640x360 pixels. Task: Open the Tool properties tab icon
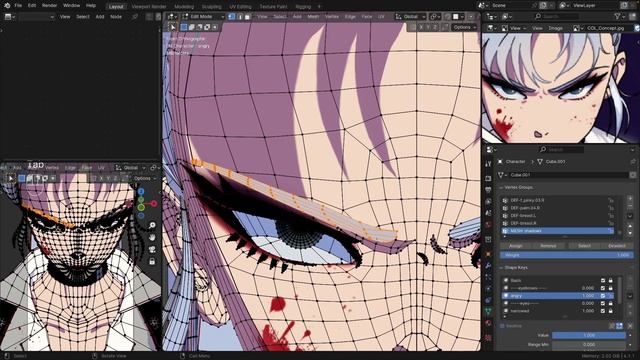pyautogui.click(x=489, y=164)
